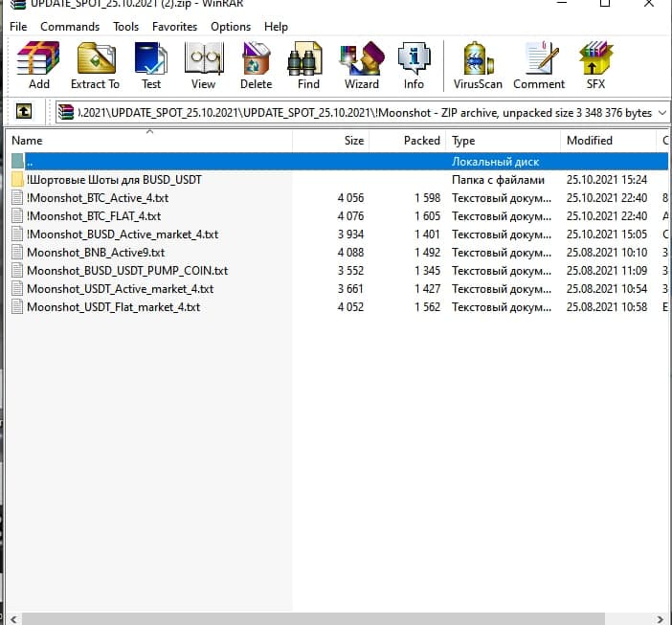Click the Extract To toolbar icon

click(95, 65)
